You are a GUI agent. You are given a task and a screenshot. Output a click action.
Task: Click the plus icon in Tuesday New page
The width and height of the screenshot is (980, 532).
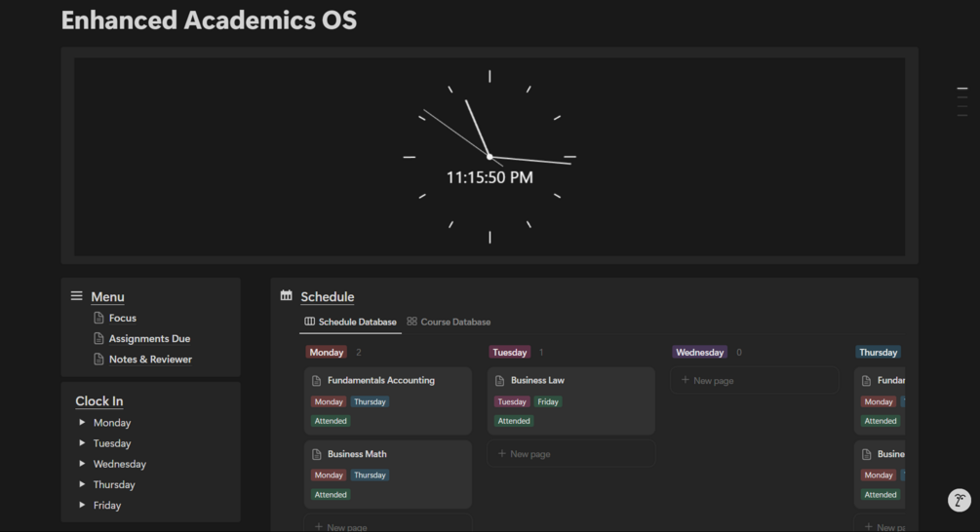coord(501,453)
